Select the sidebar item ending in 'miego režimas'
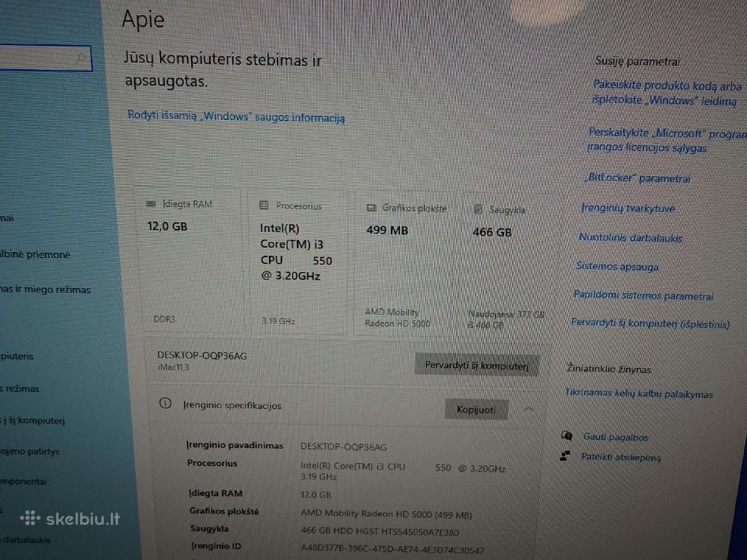The width and height of the screenshot is (747, 560). (45, 290)
